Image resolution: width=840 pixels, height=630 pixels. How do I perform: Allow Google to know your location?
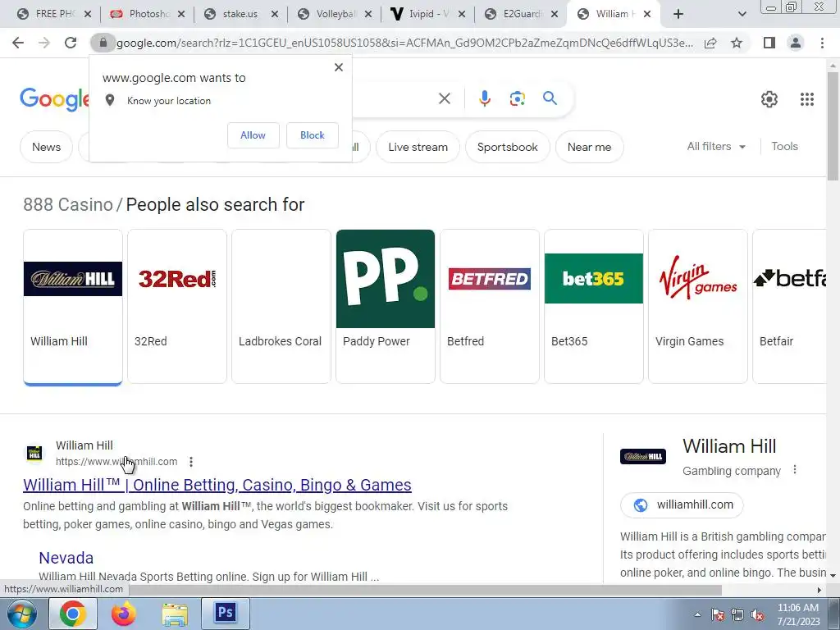(253, 135)
